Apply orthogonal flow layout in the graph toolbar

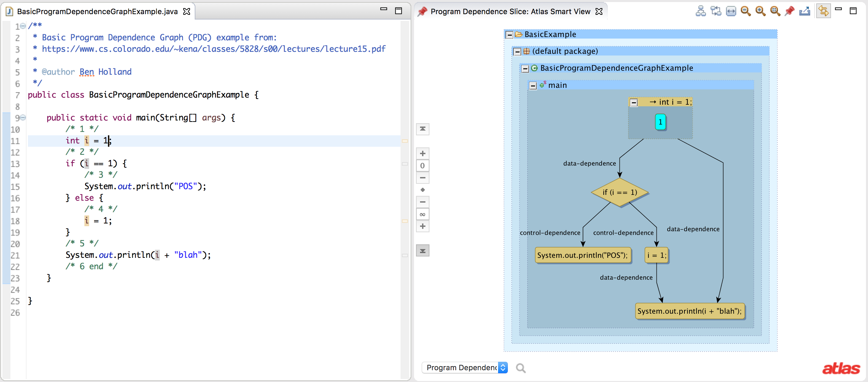click(x=716, y=11)
